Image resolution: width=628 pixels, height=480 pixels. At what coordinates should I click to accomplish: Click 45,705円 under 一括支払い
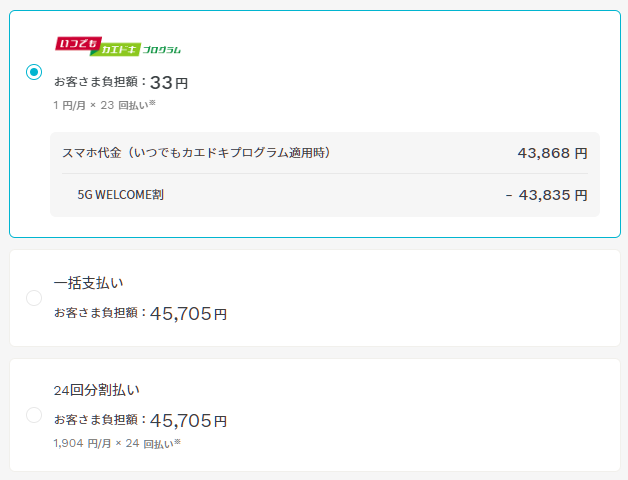189,313
